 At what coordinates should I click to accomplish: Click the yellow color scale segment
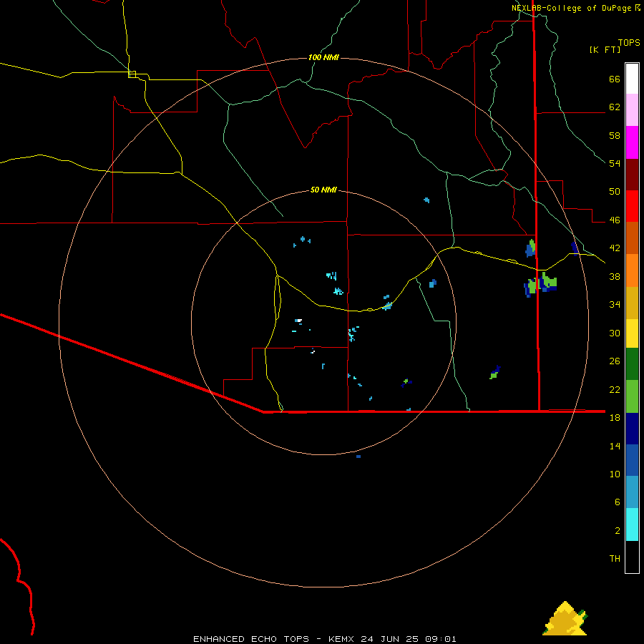tap(632, 333)
